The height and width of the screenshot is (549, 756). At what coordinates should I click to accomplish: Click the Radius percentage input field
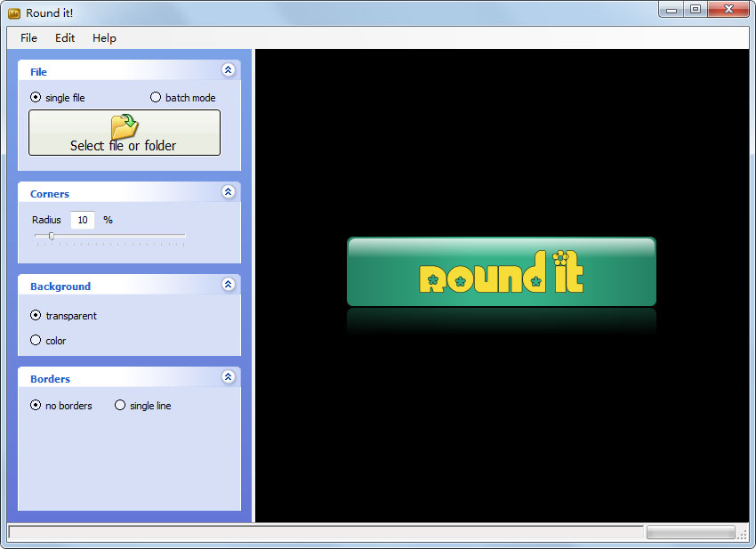pos(83,220)
